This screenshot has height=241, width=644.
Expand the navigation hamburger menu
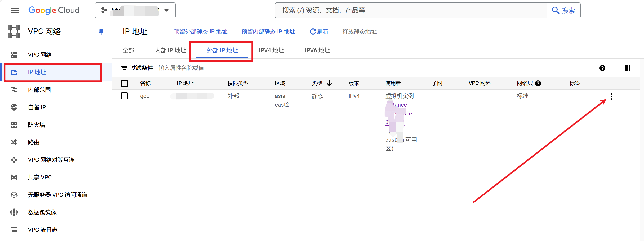tap(15, 11)
